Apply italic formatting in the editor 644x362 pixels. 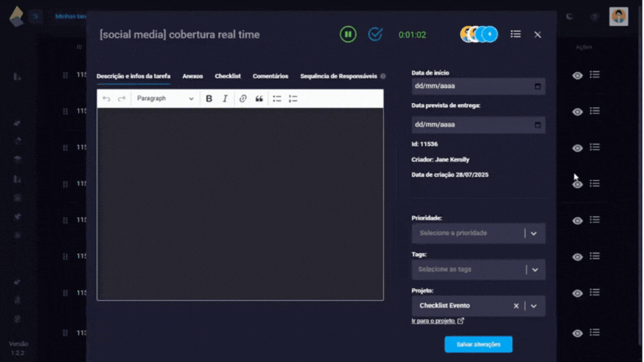point(225,99)
